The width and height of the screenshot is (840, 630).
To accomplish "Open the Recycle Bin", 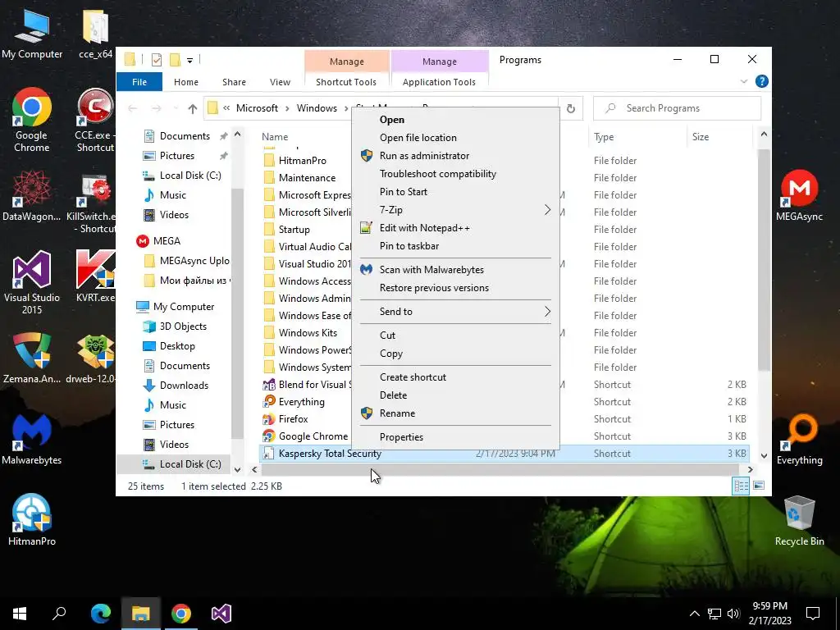I will coord(799,520).
